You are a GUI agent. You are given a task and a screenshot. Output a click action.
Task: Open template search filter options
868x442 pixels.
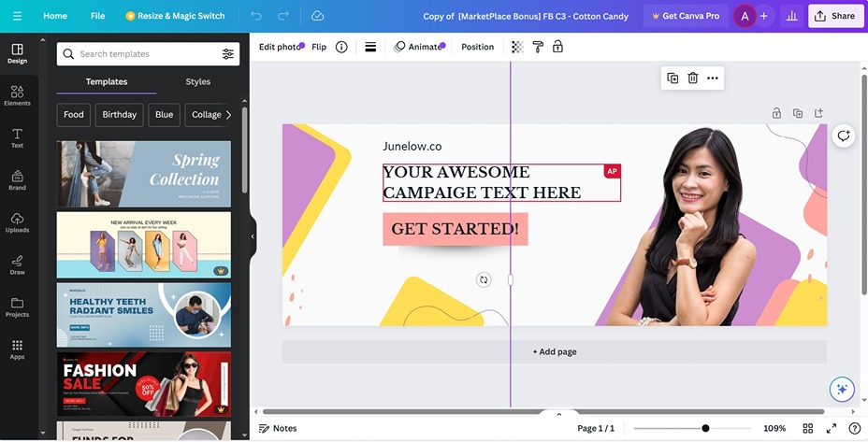(x=227, y=53)
